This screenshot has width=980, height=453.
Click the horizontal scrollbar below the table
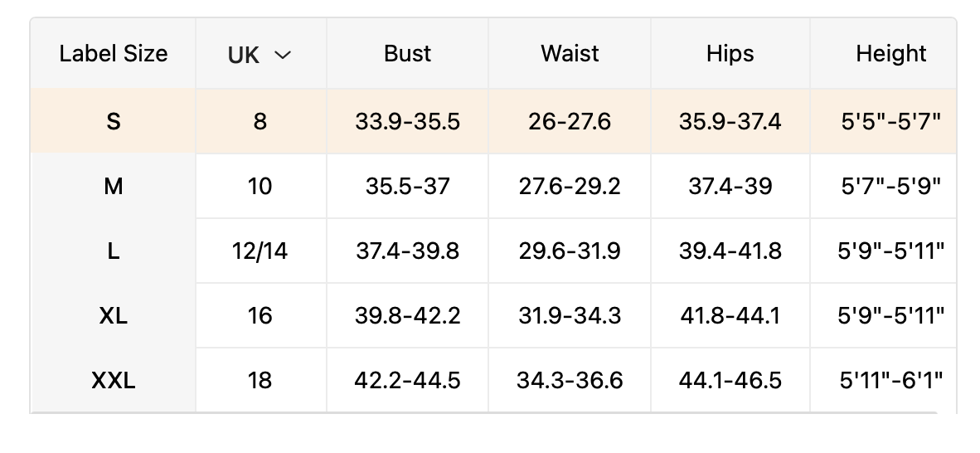point(483,412)
